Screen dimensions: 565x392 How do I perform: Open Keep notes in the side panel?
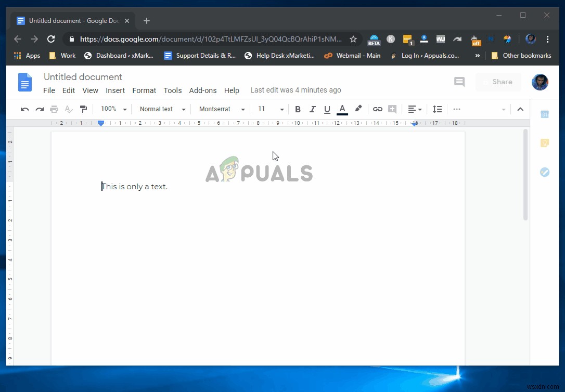(545, 143)
